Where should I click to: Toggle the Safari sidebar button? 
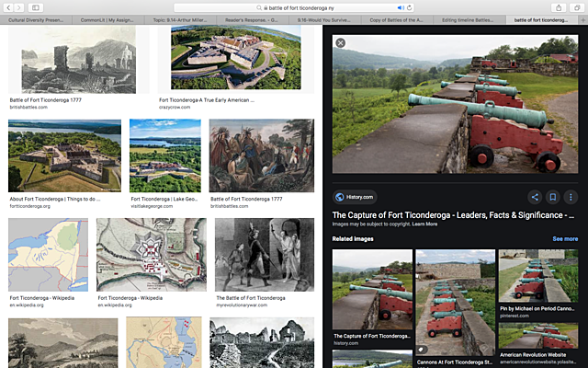pos(35,7)
